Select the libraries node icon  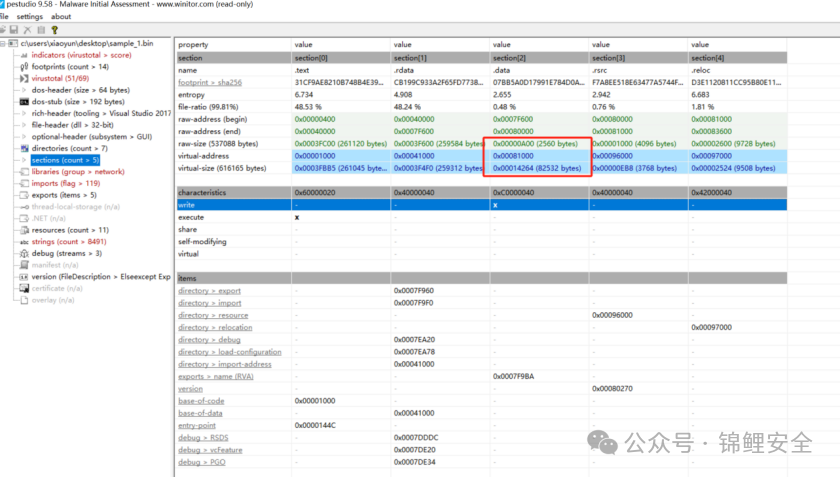(x=24, y=172)
